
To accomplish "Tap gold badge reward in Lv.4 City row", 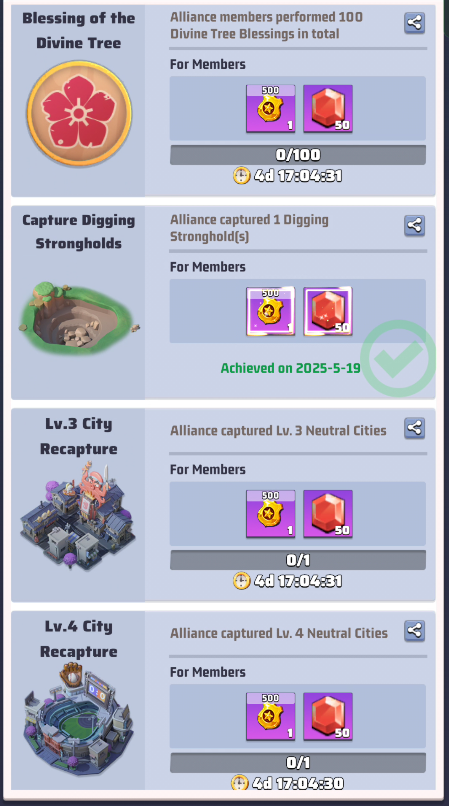I will click(x=271, y=717).
